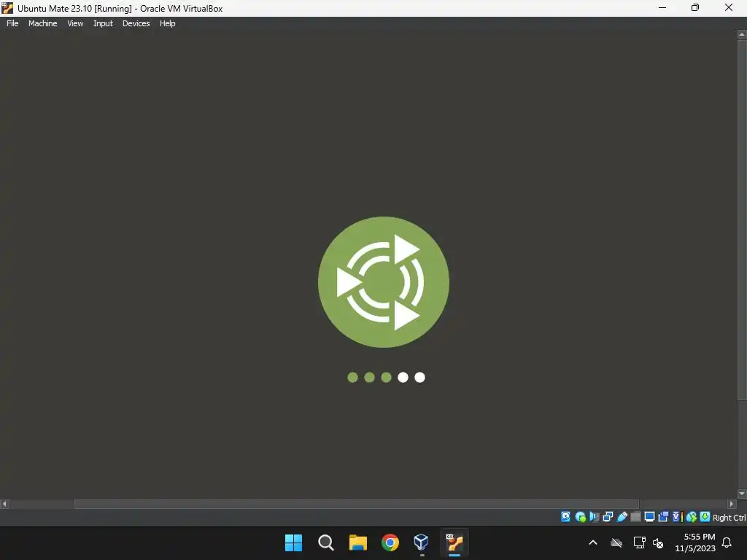Click the optical drive status icon
Screen dimensions: 747x560
580,517
